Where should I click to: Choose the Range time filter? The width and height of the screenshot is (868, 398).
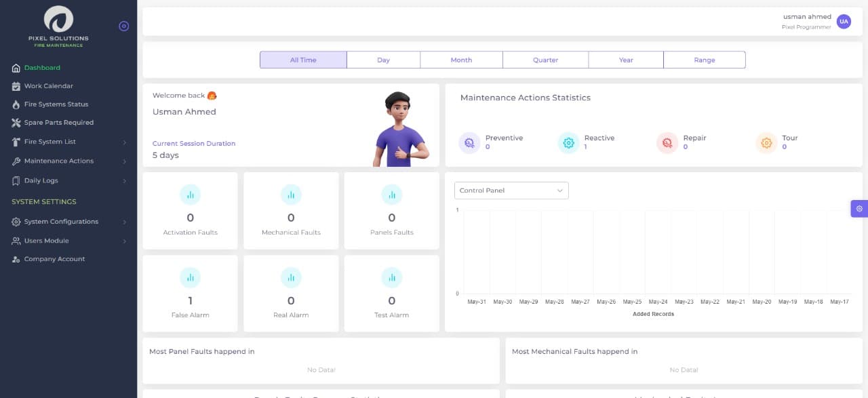pyautogui.click(x=704, y=60)
